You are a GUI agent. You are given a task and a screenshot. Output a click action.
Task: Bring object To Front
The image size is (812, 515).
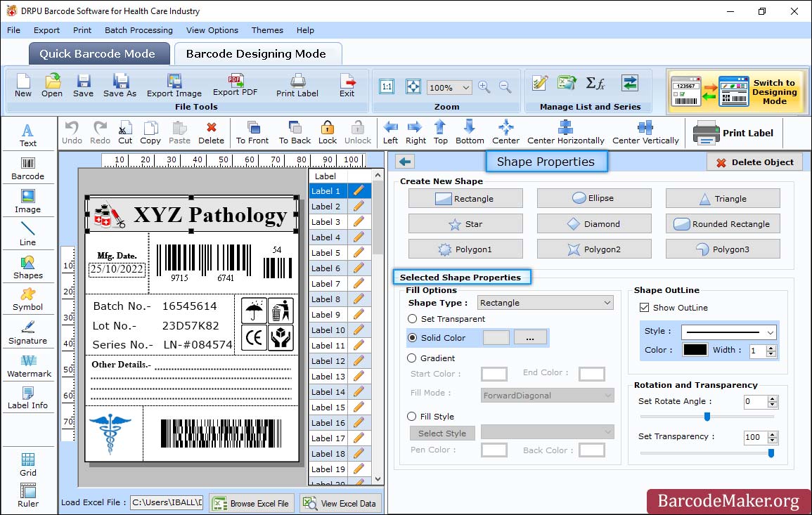coord(252,133)
